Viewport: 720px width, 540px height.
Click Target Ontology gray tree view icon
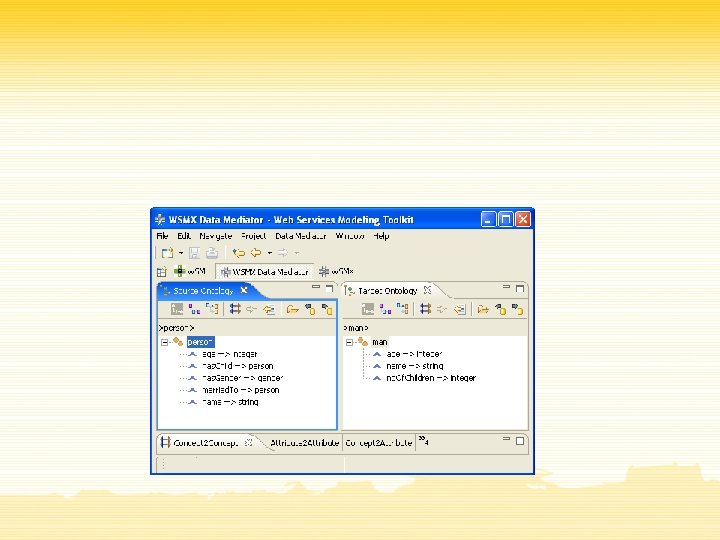coord(368,309)
